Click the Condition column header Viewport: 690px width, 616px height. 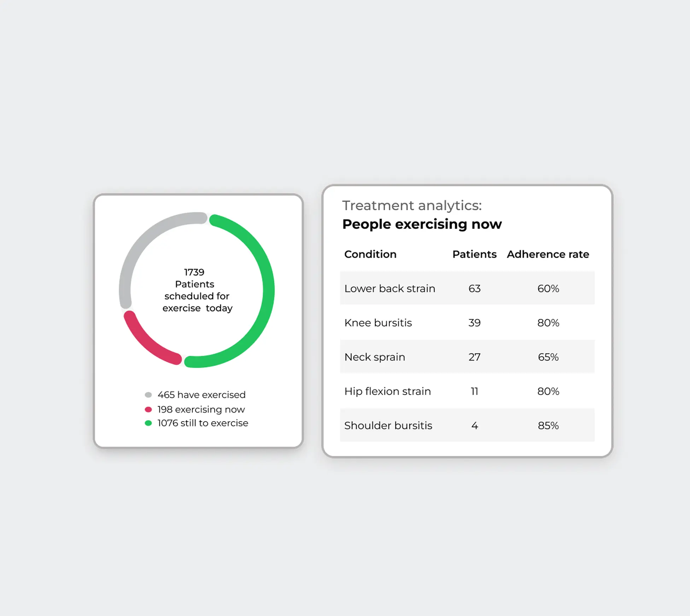370,254
